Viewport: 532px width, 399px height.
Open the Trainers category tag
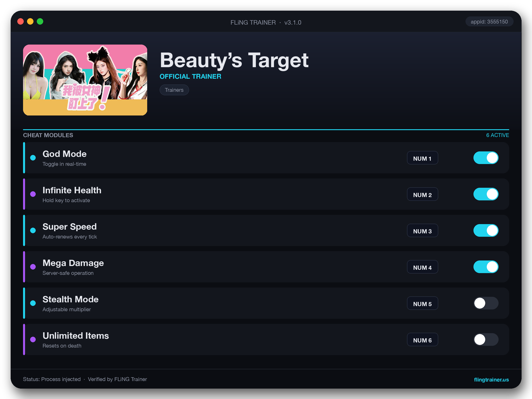pos(174,90)
